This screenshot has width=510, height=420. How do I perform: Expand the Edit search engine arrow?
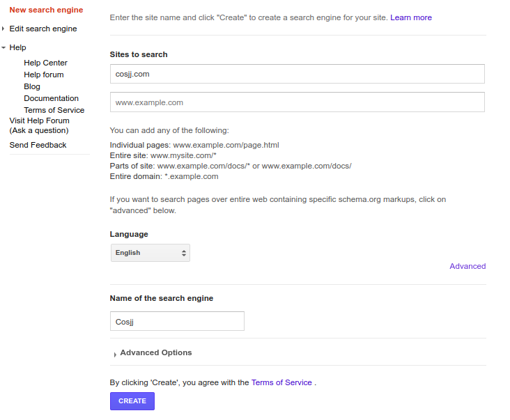click(3, 29)
